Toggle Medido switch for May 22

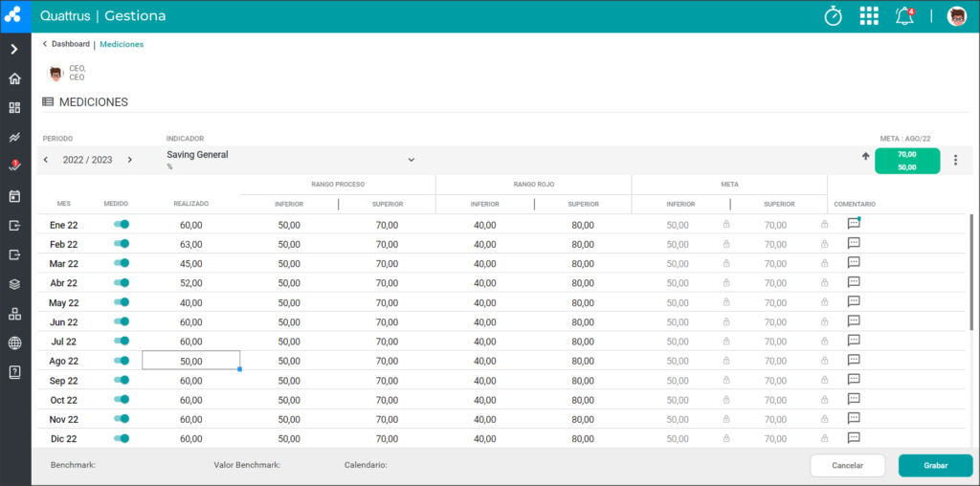(122, 302)
